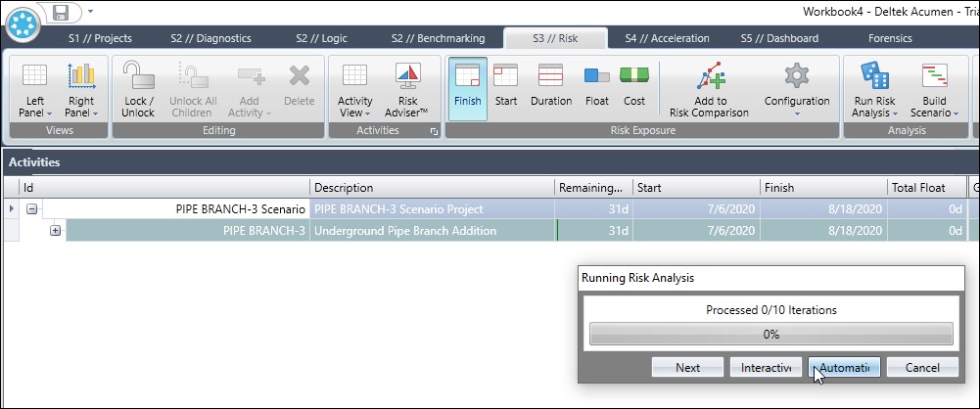Click the Start column header
The height and width of the screenshot is (409, 980).
[x=696, y=187]
